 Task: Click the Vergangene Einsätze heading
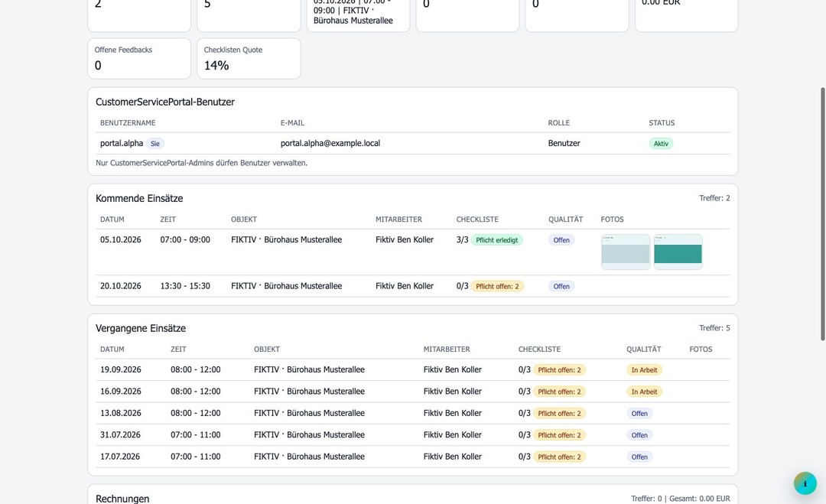[141, 328]
